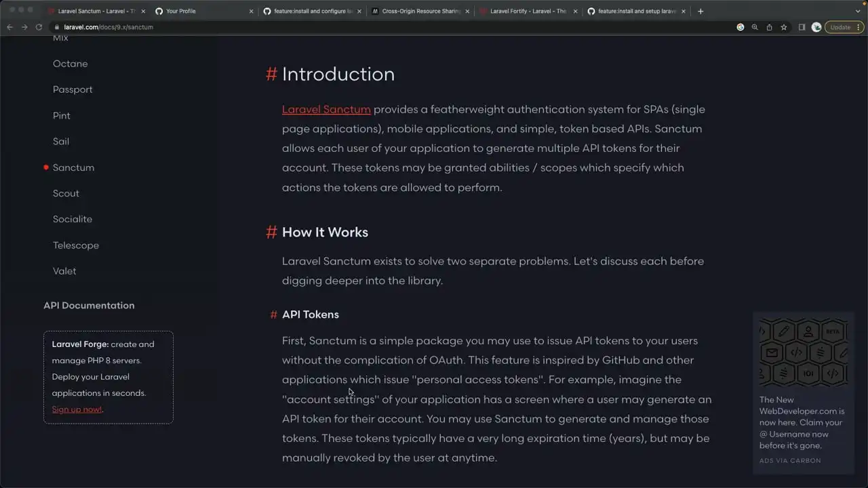Image resolution: width=868 pixels, height=488 pixels.
Task: Expand the tab search chevron
Action: click(x=858, y=11)
